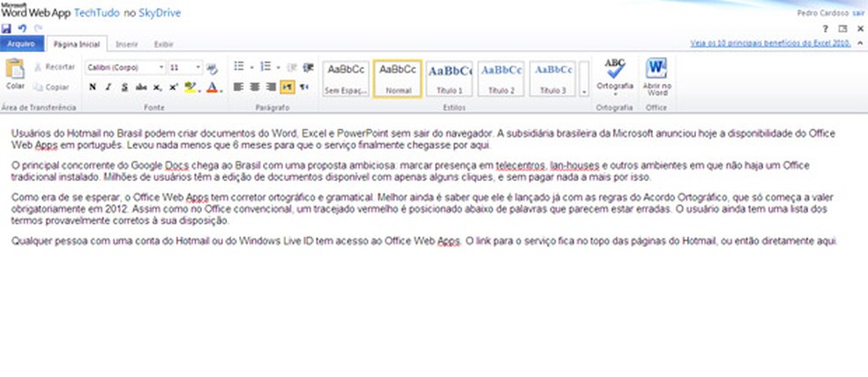Viewport: 868px width, 377px height.
Task: Collapse the ribbon with the caret
Action: 860,42
